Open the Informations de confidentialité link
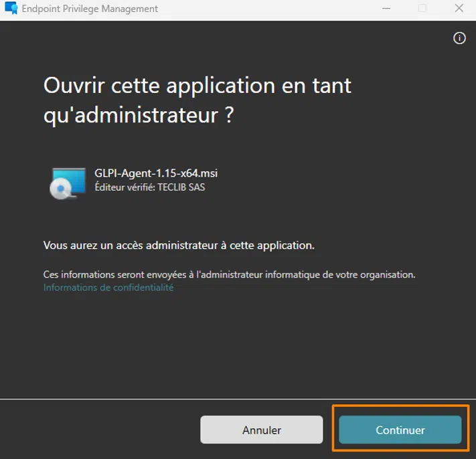Viewport: 476px width, 459px height. tap(108, 287)
